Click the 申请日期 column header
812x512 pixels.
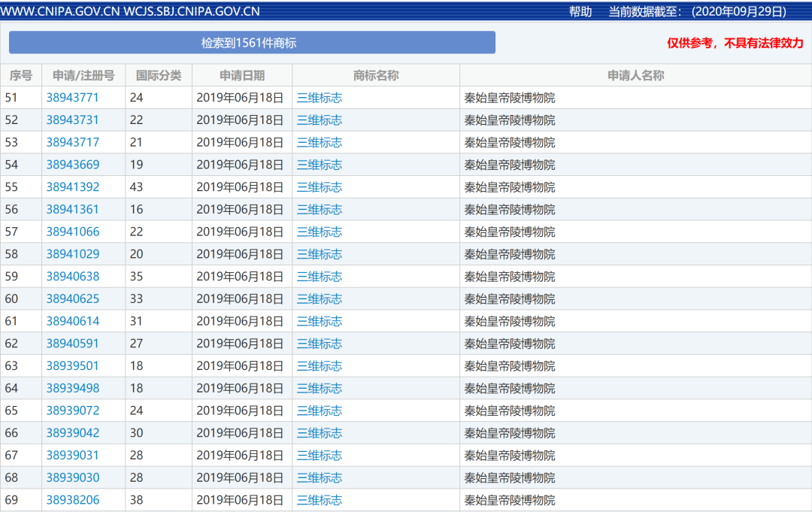click(x=242, y=75)
